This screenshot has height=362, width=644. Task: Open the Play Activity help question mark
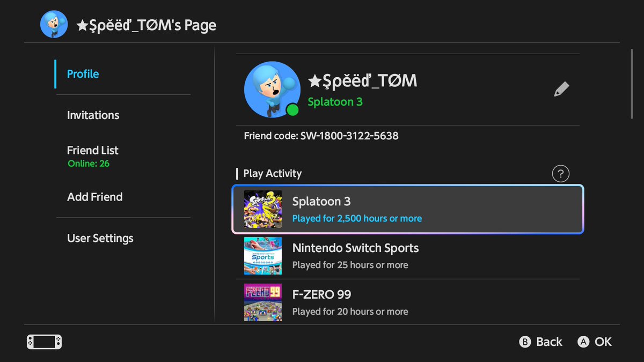point(560,174)
